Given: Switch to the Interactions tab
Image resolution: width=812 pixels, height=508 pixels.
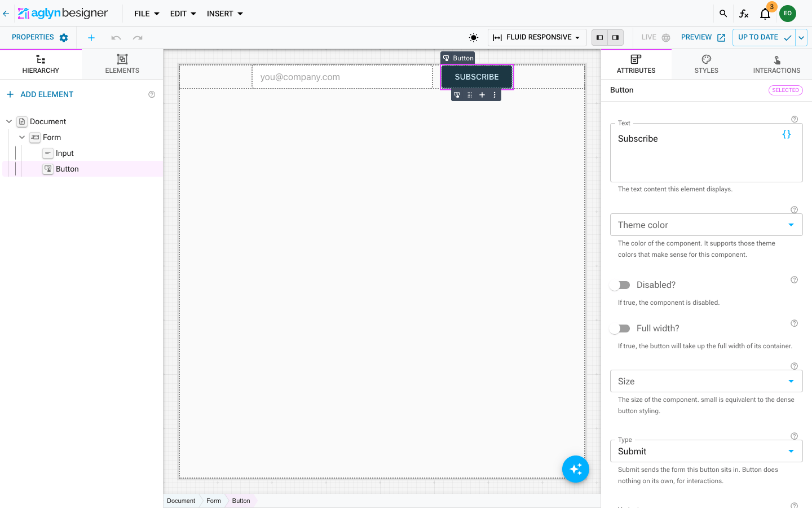Looking at the screenshot, I should point(776,64).
